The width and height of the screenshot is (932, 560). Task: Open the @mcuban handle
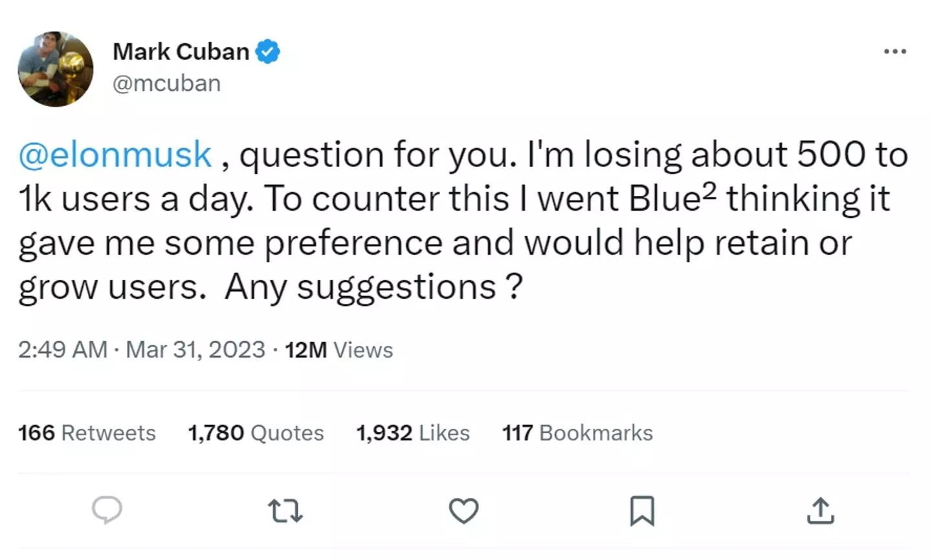[x=166, y=83]
